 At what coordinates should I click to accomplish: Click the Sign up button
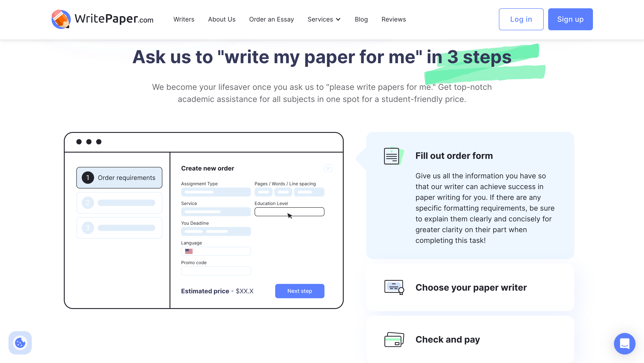pos(571,19)
